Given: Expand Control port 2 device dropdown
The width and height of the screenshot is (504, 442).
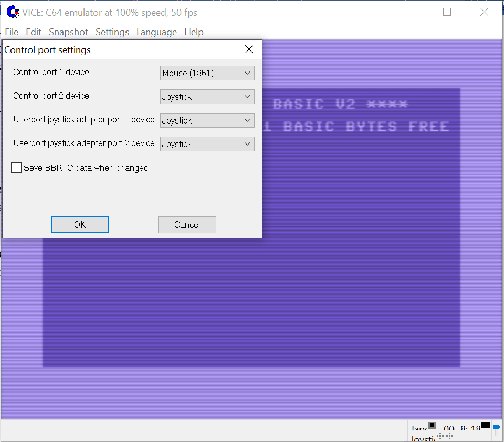Looking at the screenshot, I should [207, 97].
